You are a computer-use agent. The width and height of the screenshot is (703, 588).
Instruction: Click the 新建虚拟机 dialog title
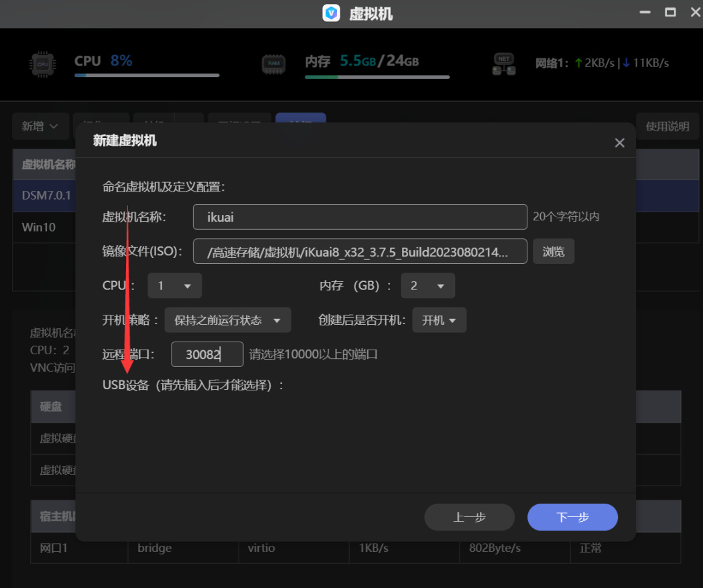tap(125, 140)
